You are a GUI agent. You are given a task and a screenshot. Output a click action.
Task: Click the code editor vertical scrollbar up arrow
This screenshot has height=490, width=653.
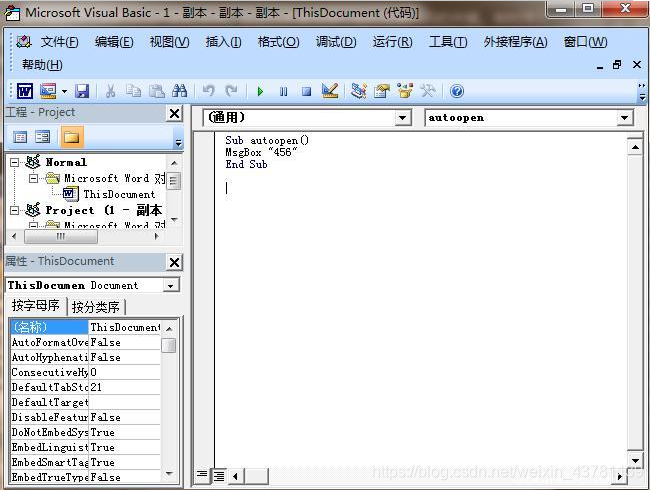coord(636,147)
